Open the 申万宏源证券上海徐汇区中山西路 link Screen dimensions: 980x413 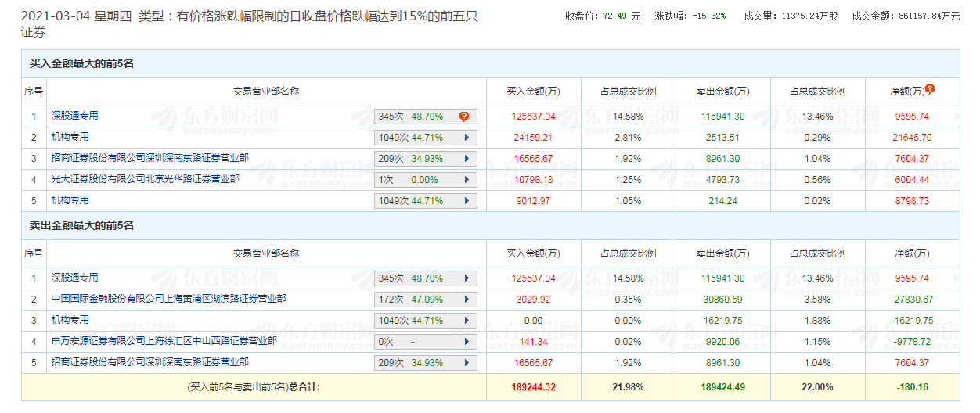point(164,341)
